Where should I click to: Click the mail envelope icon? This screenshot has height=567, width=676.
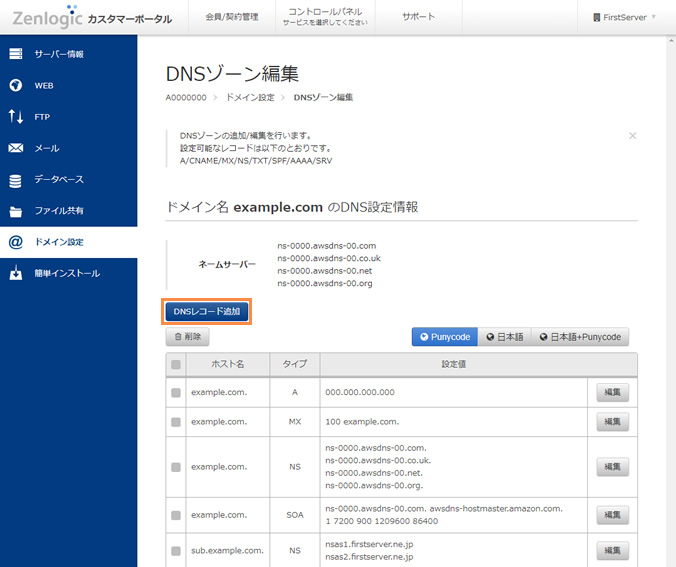click(16, 148)
